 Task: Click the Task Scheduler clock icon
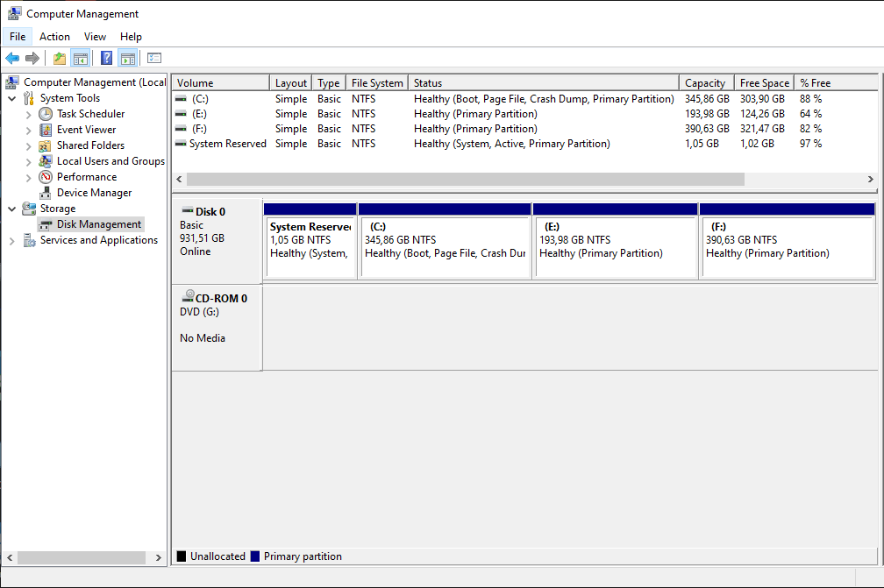point(46,114)
